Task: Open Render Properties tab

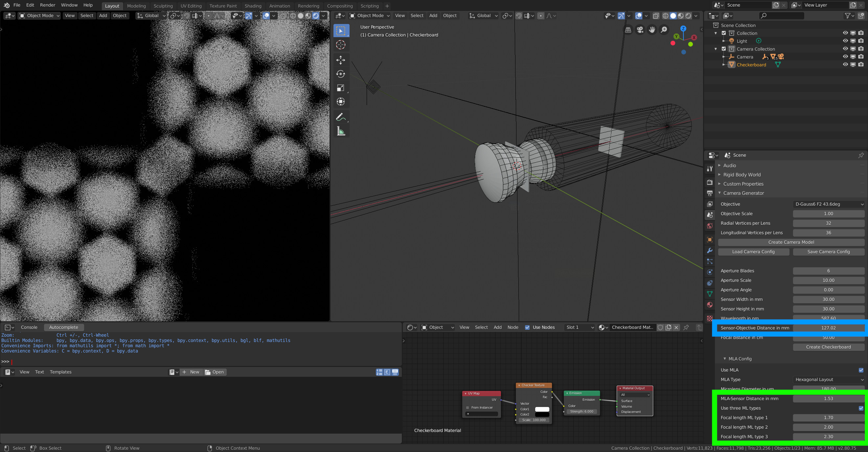Action: [710, 182]
